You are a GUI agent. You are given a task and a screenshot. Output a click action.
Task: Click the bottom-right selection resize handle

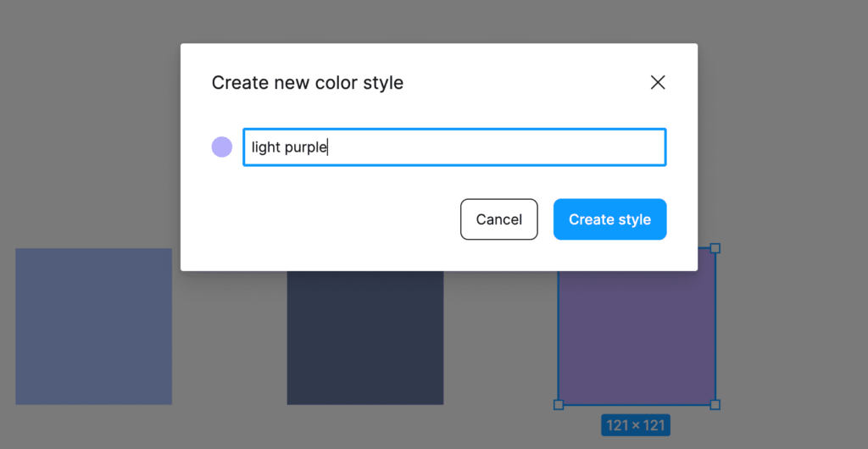[x=715, y=404]
